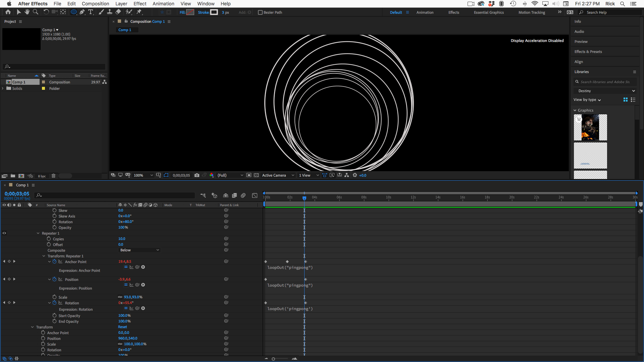Click the Frame Blending icon above the timeline
The image size is (644, 362).
[235, 195]
